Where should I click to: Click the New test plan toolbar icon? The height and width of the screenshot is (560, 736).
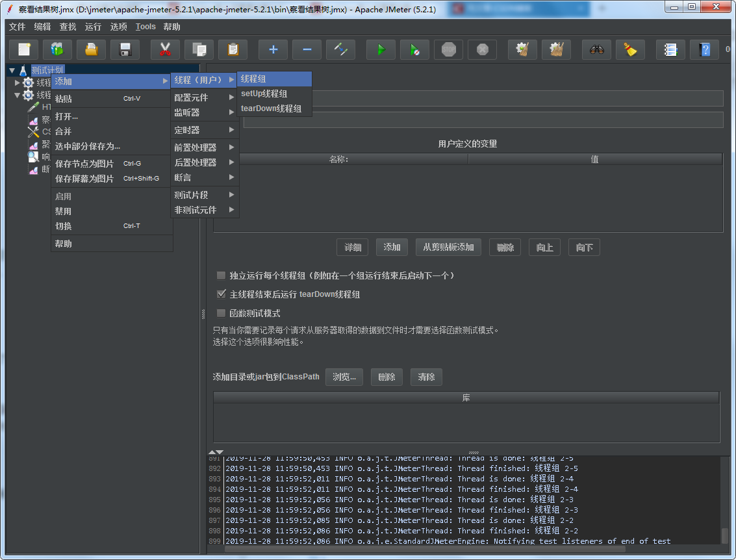coord(23,49)
